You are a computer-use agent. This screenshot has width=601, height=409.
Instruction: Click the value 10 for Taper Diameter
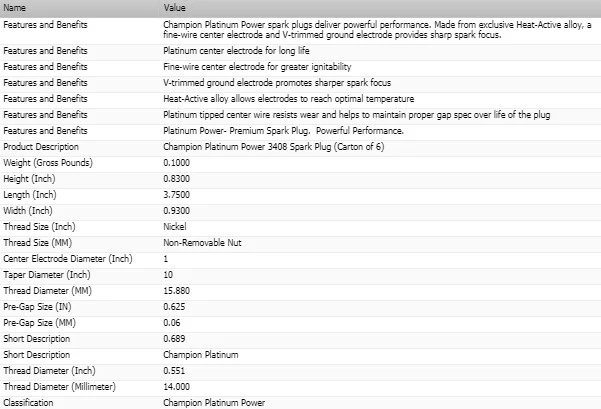(168, 275)
